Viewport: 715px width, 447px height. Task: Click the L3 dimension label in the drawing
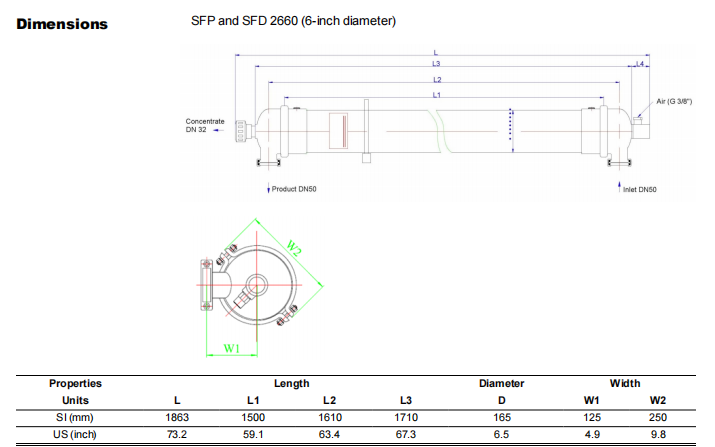[436, 64]
